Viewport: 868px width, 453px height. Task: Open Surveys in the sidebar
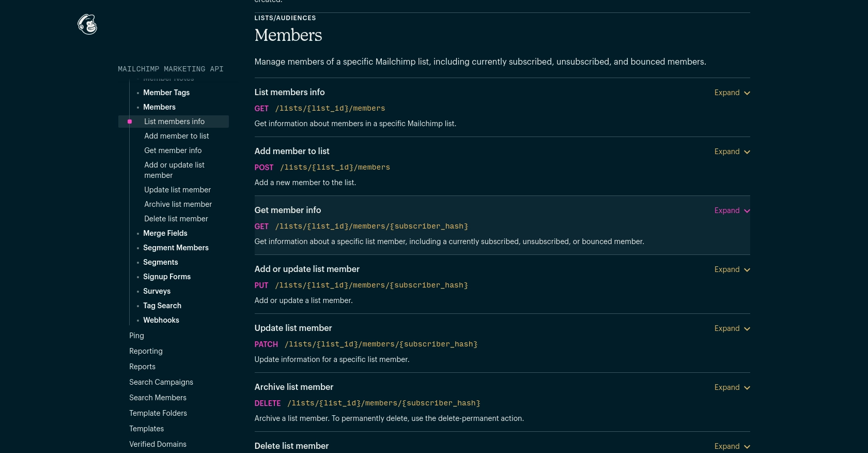157,291
